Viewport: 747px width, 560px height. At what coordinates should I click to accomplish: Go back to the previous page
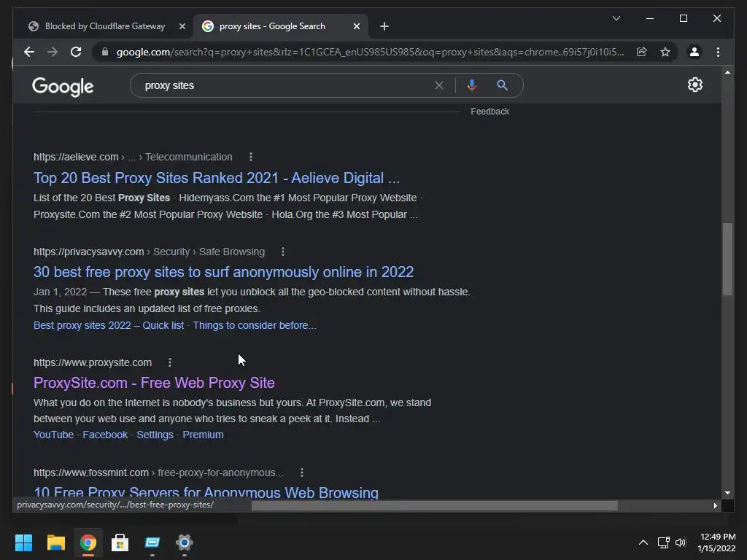click(x=29, y=52)
